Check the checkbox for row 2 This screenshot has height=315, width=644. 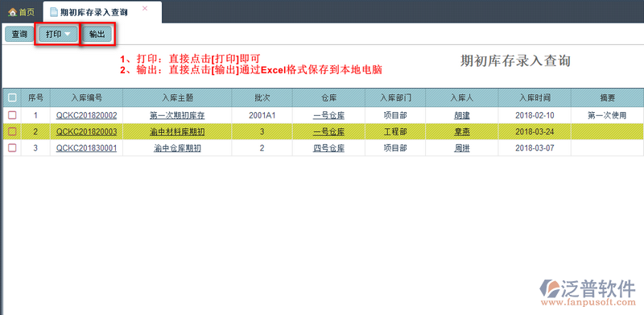pyautogui.click(x=12, y=131)
